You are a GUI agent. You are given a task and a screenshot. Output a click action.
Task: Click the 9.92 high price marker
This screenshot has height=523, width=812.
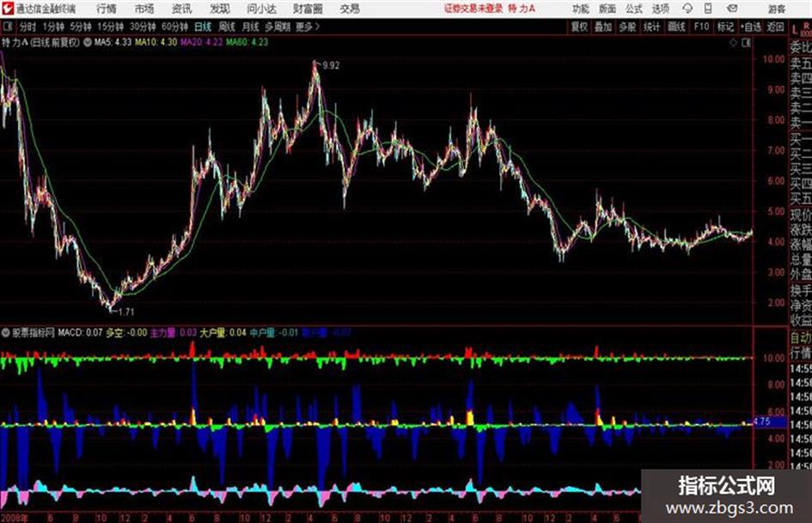[x=331, y=65]
